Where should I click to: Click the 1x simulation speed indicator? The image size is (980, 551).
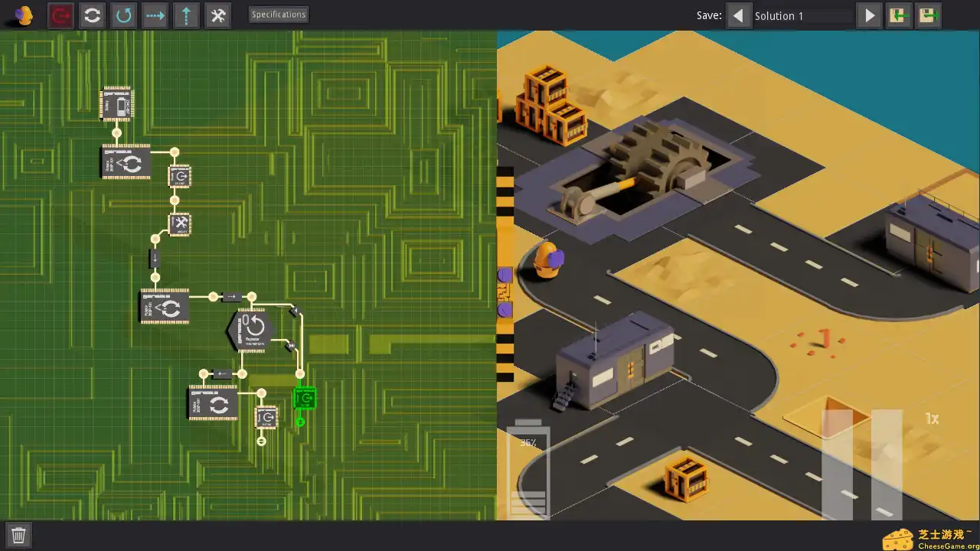932,419
